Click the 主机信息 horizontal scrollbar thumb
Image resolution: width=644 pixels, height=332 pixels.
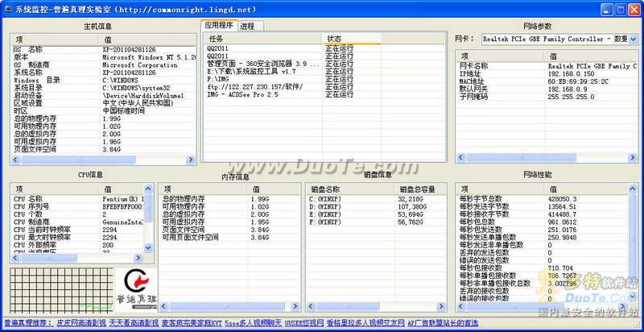click(x=77, y=160)
